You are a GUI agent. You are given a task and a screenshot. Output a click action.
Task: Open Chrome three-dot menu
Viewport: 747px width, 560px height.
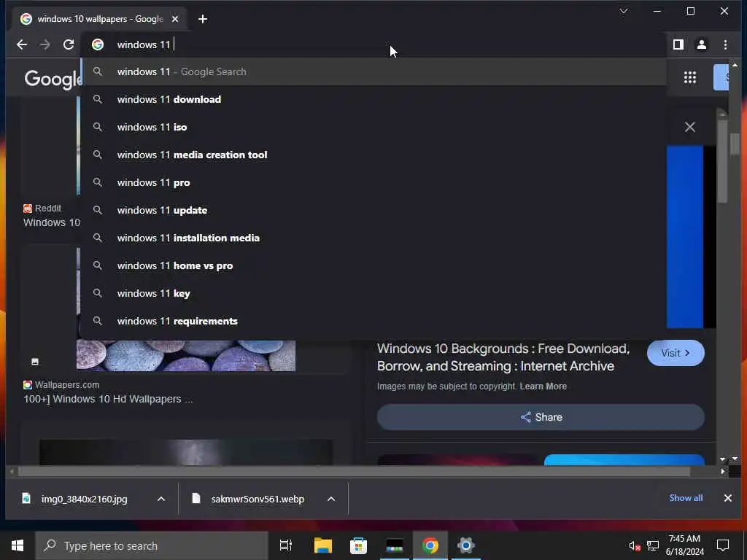point(725,44)
